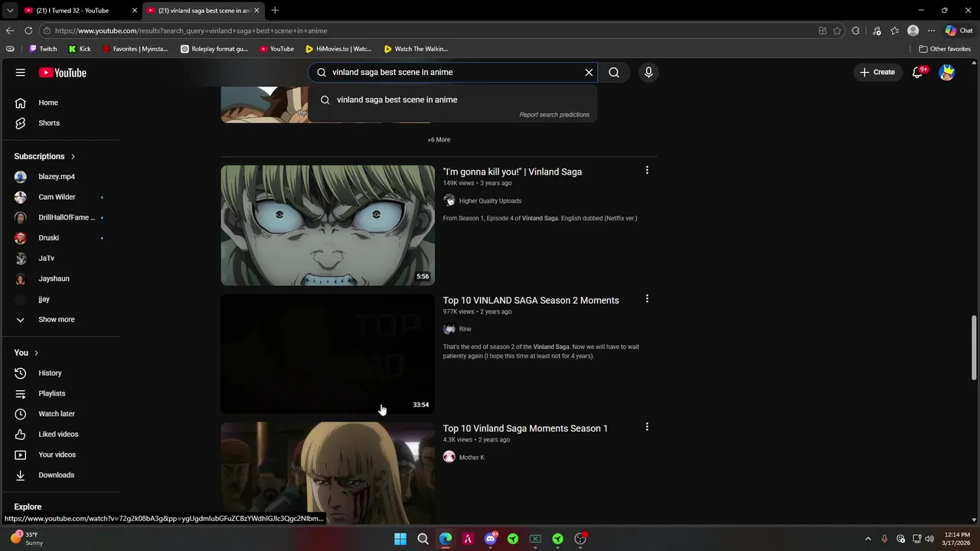980x551 pixels.
Task: Click the browser address bar
Action: pos(429,31)
